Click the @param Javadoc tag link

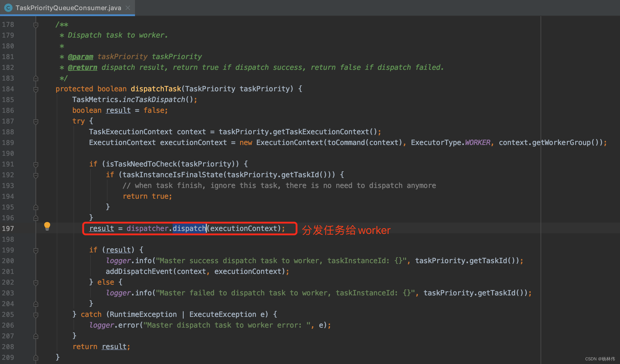pos(80,57)
